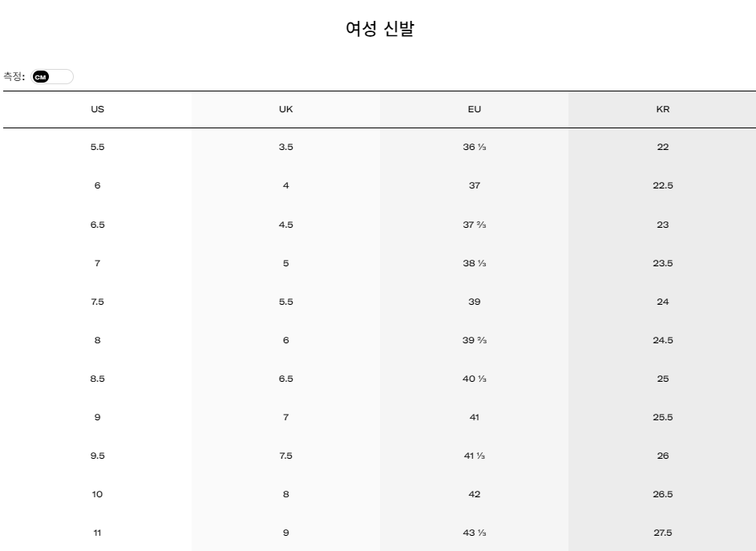The height and width of the screenshot is (551, 756).
Task: Click the EU column header
Action: coord(474,109)
